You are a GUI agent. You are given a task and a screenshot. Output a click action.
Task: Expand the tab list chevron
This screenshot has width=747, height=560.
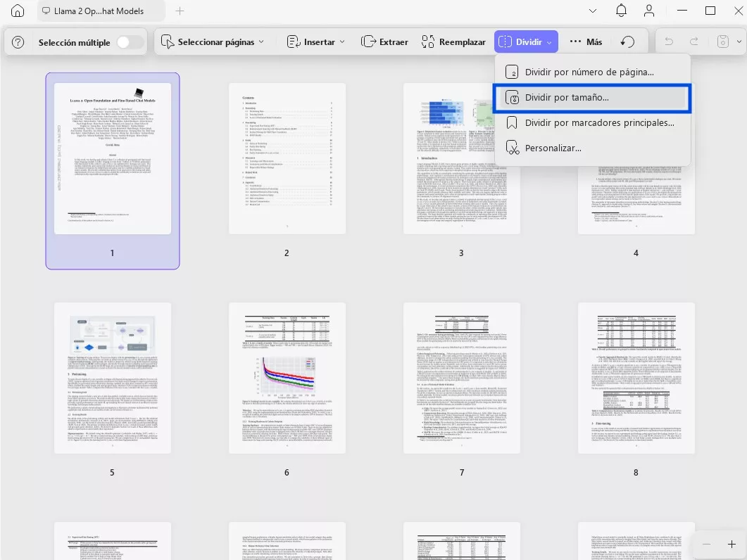pyautogui.click(x=593, y=11)
